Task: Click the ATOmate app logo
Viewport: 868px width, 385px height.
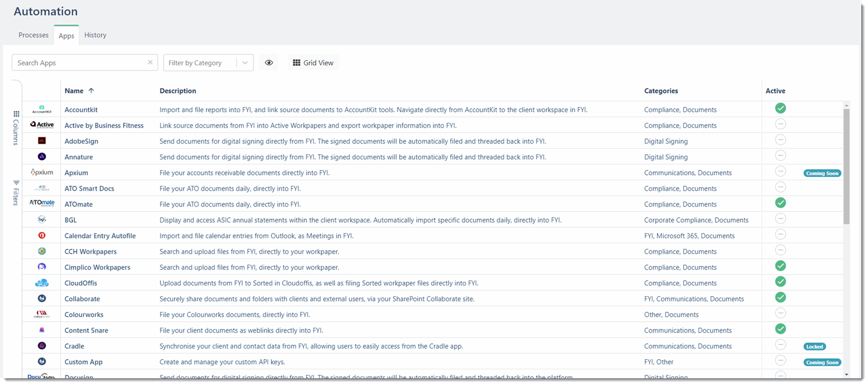Action: click(x=42, y=204)
